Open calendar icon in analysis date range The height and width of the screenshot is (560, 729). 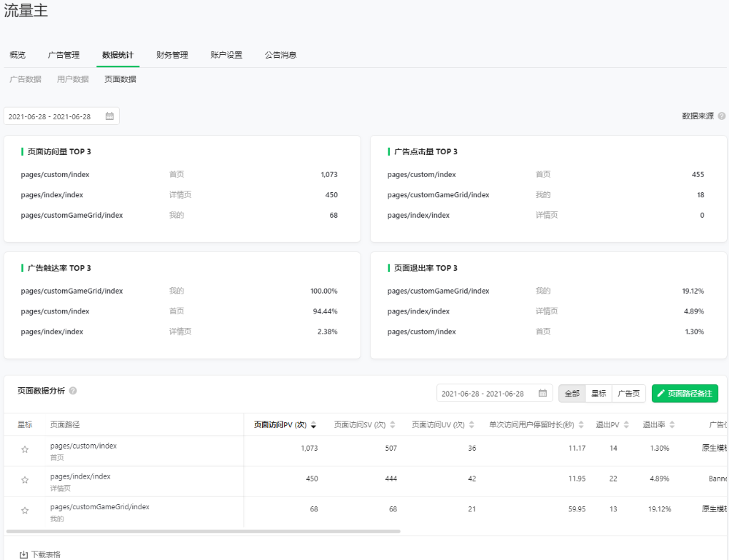[x=543, y=394]
